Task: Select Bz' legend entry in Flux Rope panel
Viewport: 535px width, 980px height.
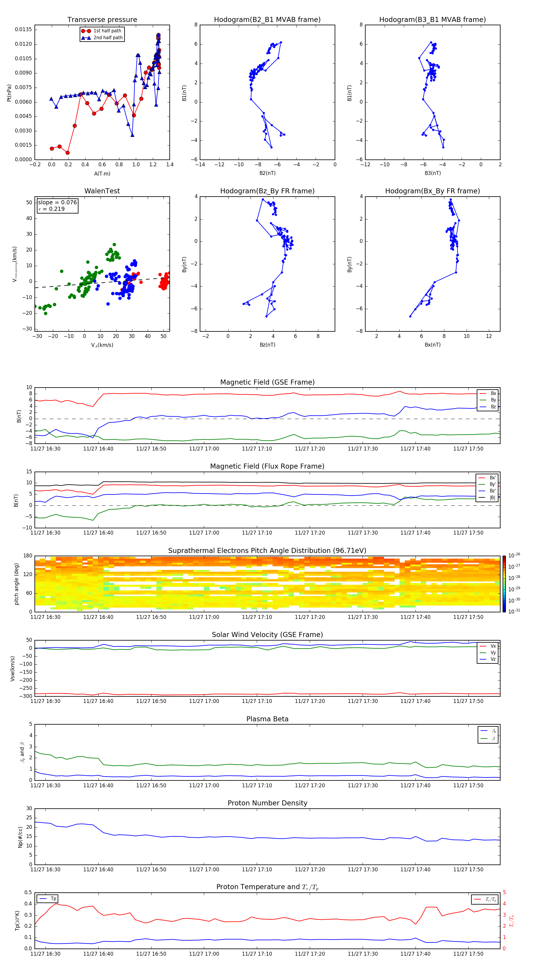Action: pyautogui.click(x=487, y=491)
